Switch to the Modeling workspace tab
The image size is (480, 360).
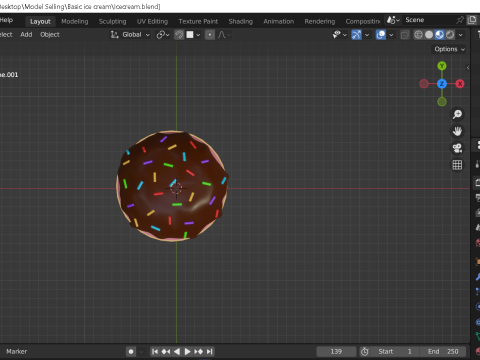click(75, 21)
